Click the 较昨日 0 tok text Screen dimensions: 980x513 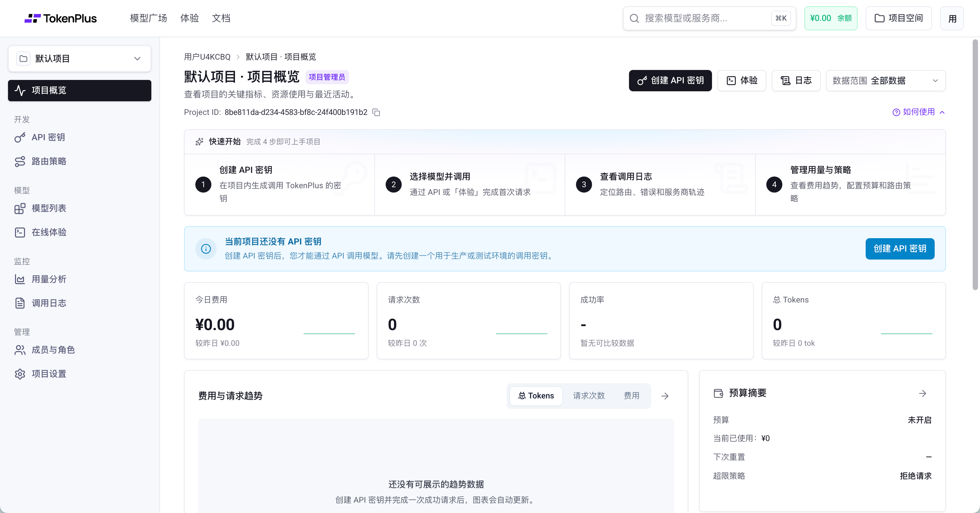(794, 343)
